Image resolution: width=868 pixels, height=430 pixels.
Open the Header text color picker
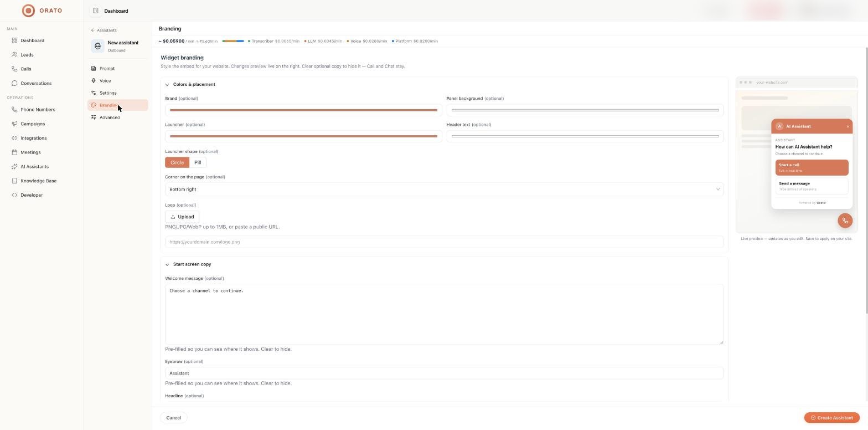pos(585,136)
